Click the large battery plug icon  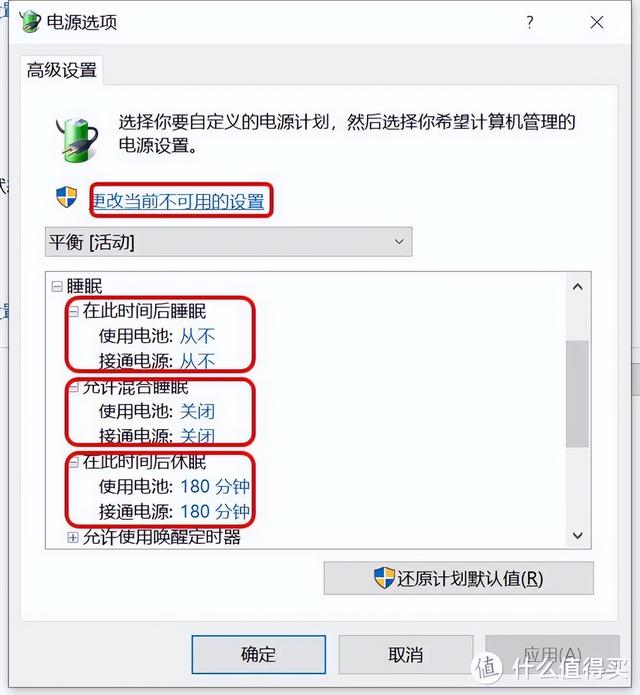tap(77, 139)
